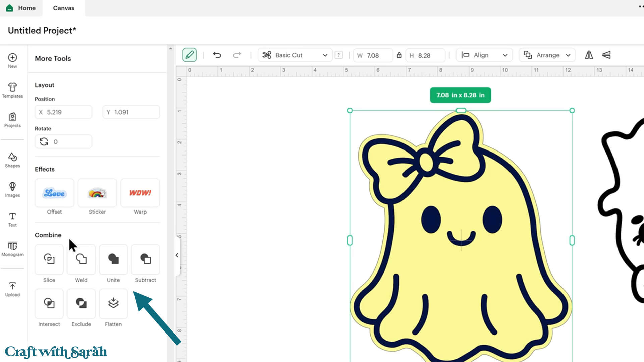This screenshot has height=362, width=644.
Task: Click the Warp effect button
Action: click(x=140, y=193)
